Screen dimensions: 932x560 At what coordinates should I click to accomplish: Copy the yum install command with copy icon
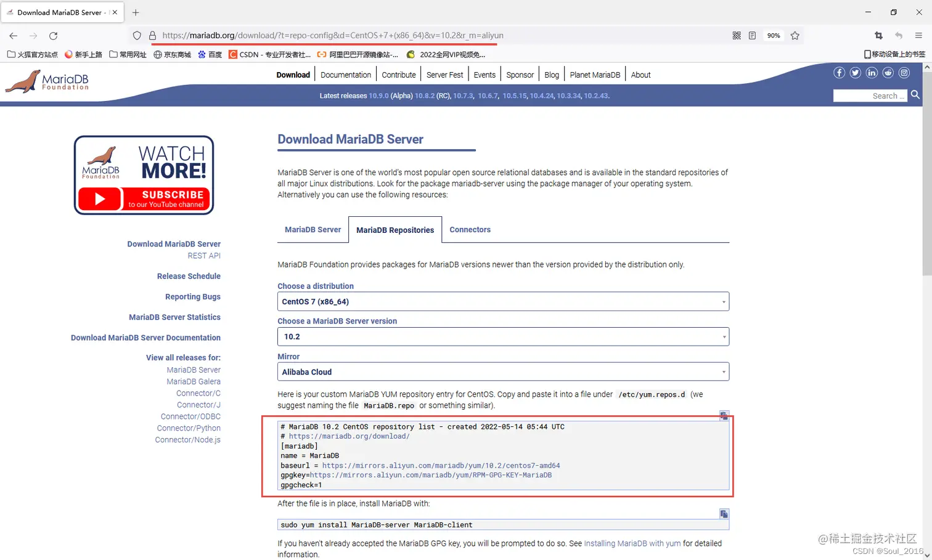coord(724,514)
